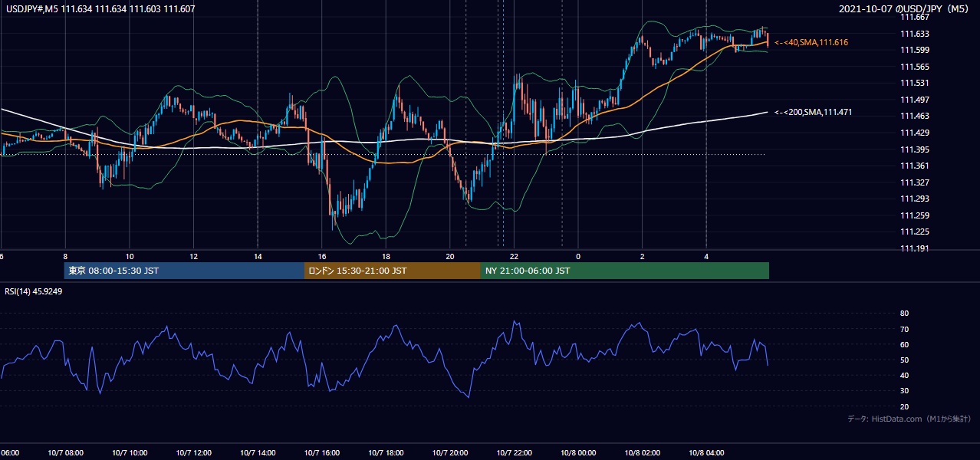Click price axis value 111.225
980x460 pixels.
(915, 232)
